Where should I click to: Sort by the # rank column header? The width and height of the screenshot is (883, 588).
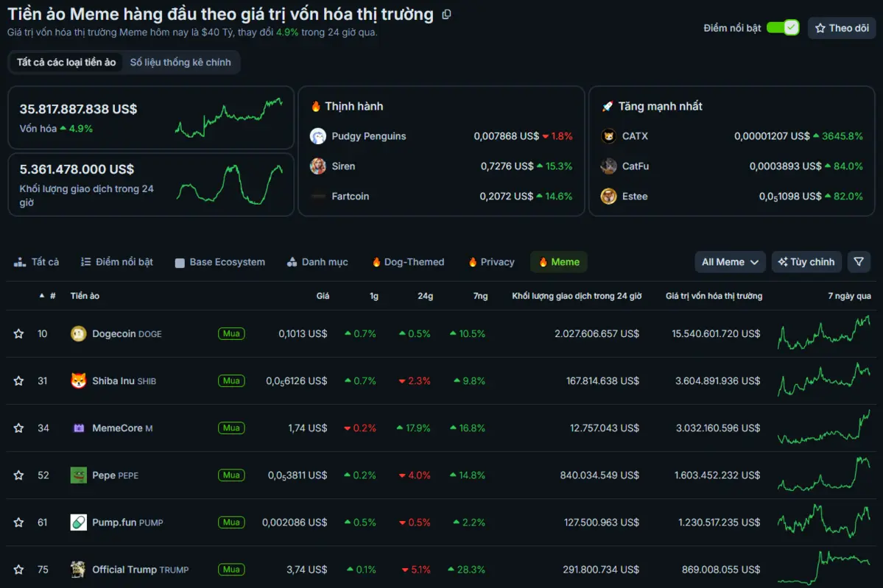click(x=49, y=296)
